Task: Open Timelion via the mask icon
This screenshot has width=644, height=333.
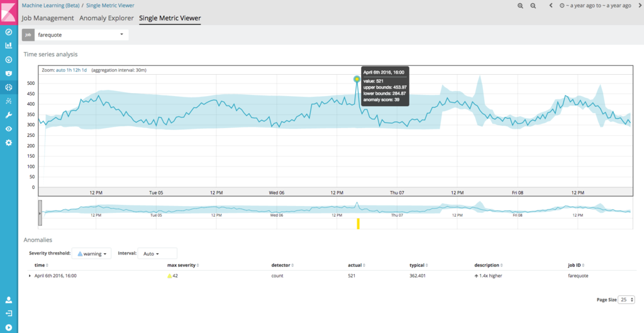Action: [x=9, y=74]
